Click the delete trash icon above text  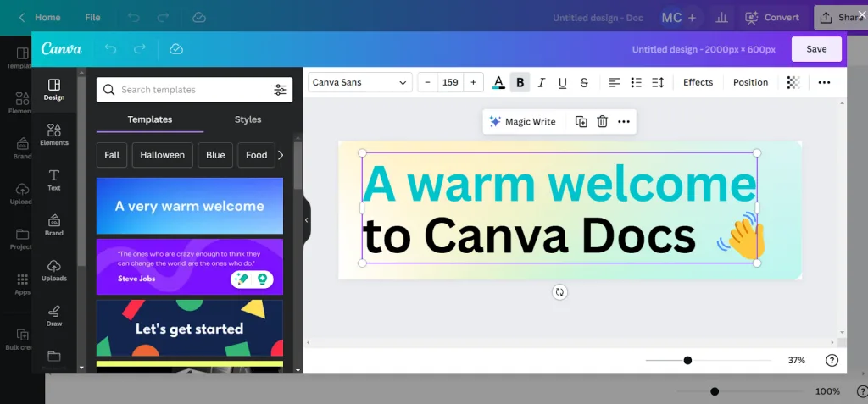(602, 122)
